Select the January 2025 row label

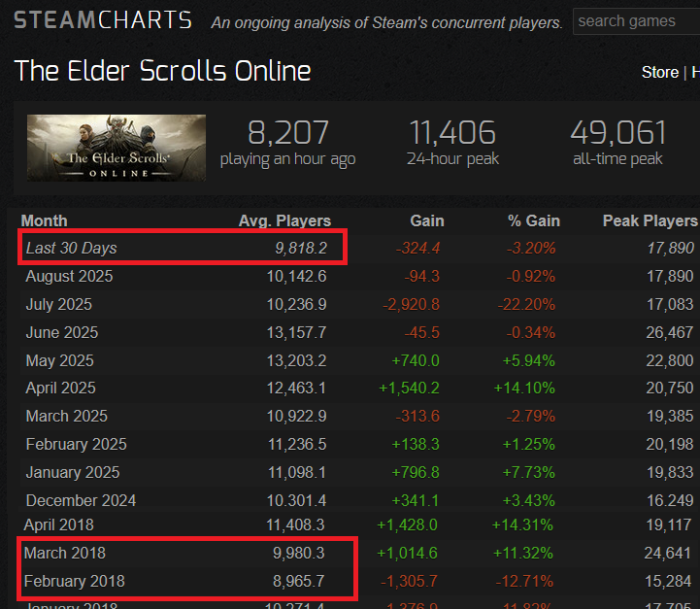[73, 472]
